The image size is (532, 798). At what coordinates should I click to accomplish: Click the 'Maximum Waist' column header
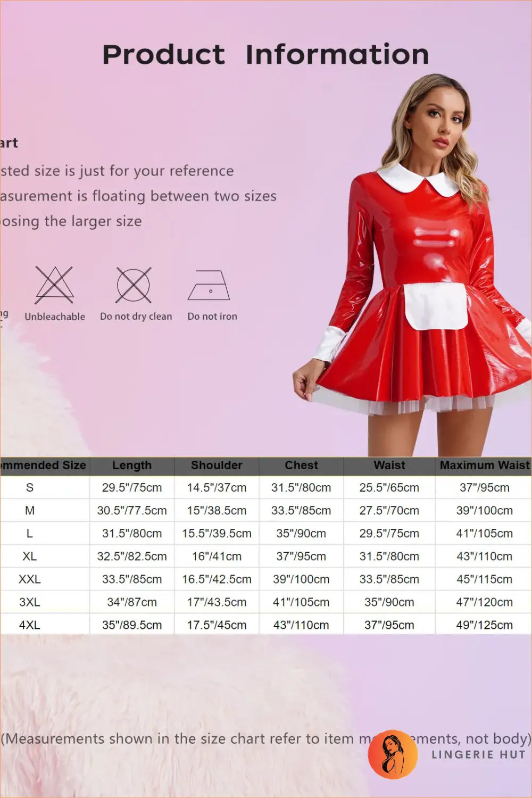485,465
